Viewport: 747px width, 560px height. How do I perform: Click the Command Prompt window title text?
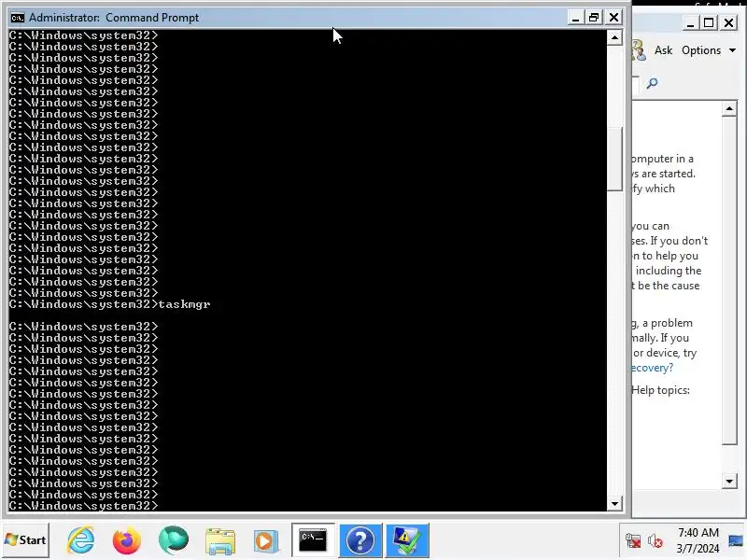[x=114, y=18]
